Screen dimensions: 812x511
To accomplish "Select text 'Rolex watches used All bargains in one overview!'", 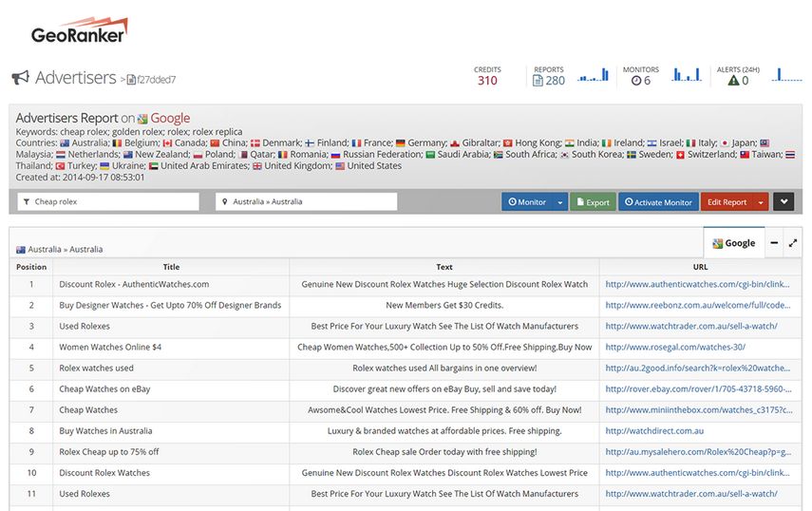I will tap(444, 369).
